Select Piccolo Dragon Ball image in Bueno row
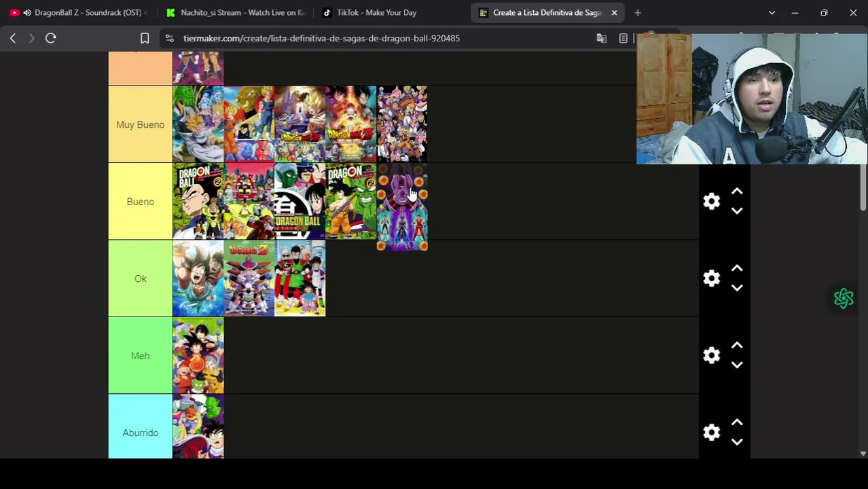This screenshot has height=489, width=868. (x=300, y=201)
